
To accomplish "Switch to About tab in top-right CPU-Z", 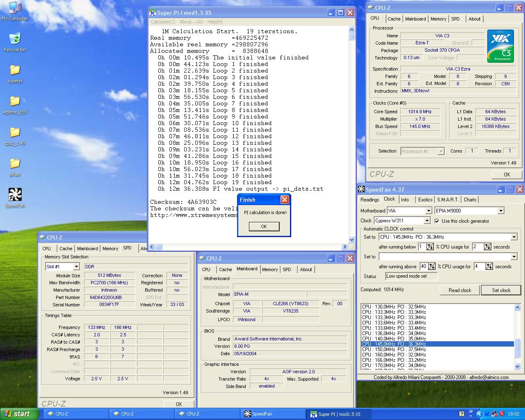I will [475, 19].
